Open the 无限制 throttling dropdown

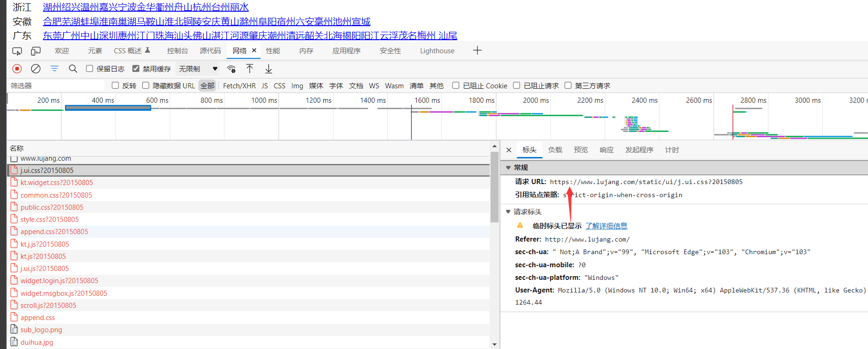[x=197, y=69]
